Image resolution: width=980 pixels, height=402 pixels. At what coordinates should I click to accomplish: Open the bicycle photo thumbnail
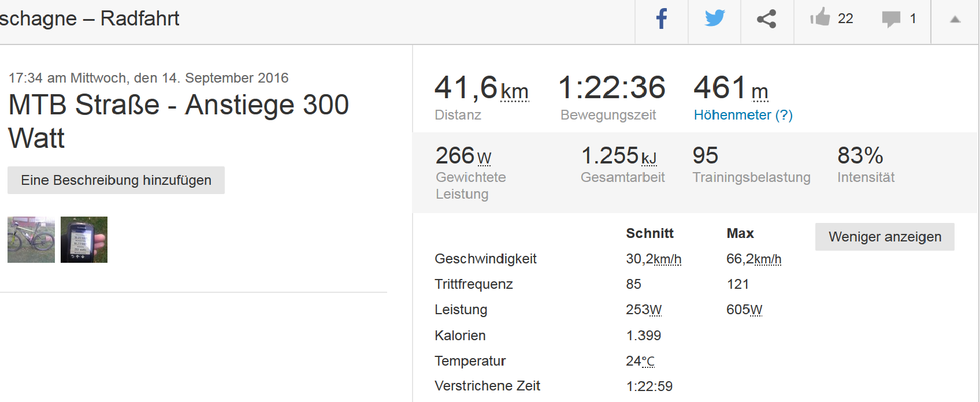(x=31, y=240)
